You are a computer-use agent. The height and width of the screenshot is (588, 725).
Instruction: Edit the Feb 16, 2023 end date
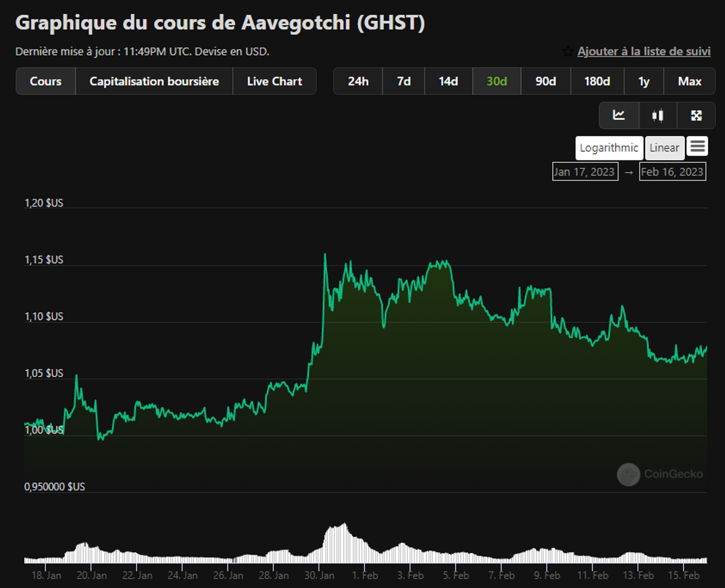[x=672, y=172]
